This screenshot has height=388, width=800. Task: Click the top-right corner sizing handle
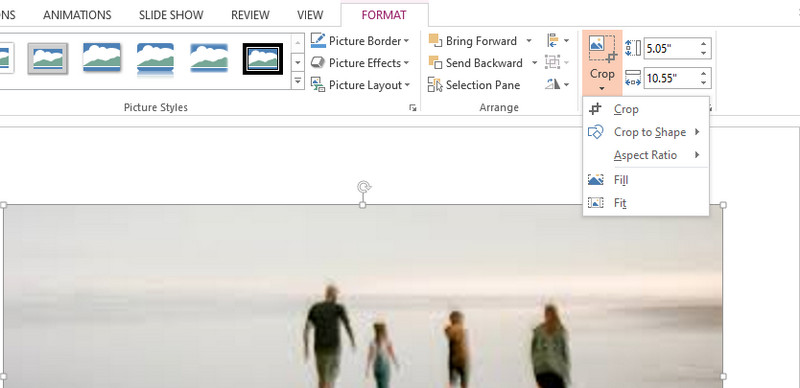(723, 205)
